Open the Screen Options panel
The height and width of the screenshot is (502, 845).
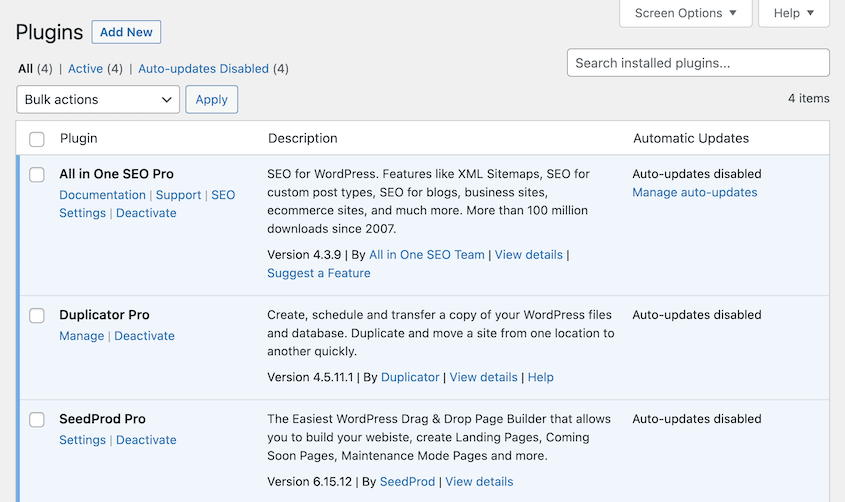pos(685,13)
